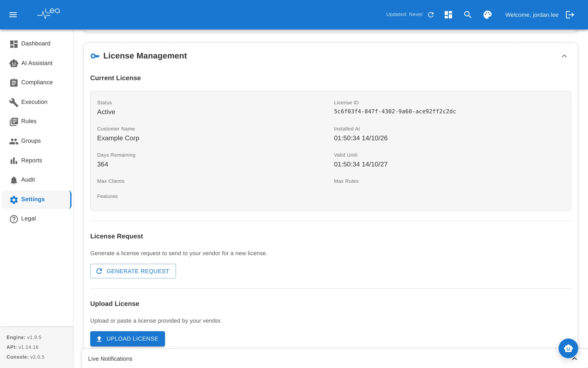
Task: Click the Engine version v1.9.5 text
Action: (34, 337)
